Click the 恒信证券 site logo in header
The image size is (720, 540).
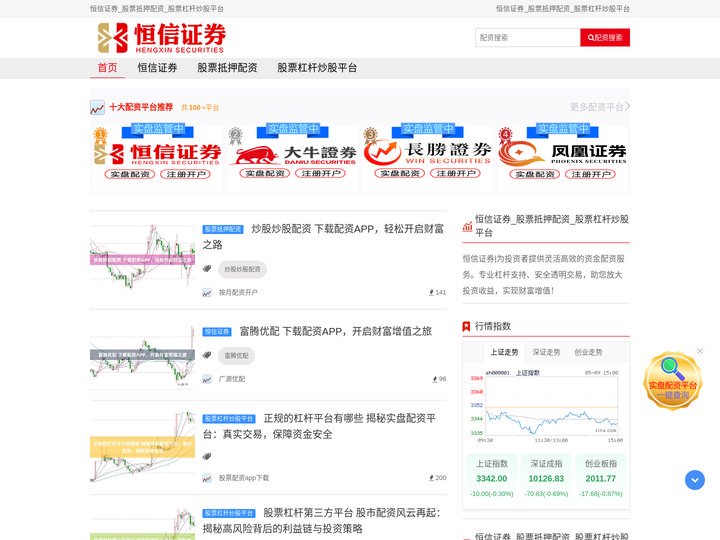pos(162,38)
